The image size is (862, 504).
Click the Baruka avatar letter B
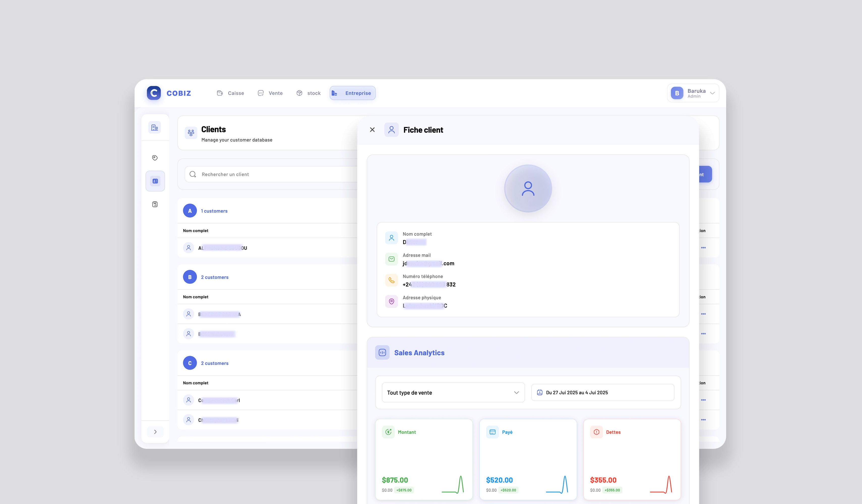coord(677,93)
